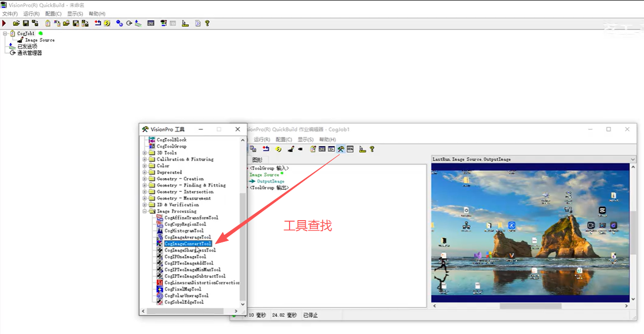This screenshot has height=334, width=644.
Task: Open 配置(C) menu in main QuickBuild window
Action: tap(53, 14)
